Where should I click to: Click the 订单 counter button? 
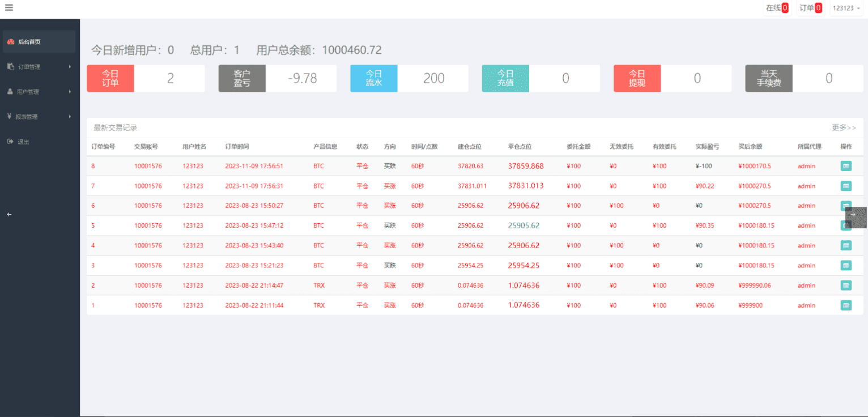[810, 8]
